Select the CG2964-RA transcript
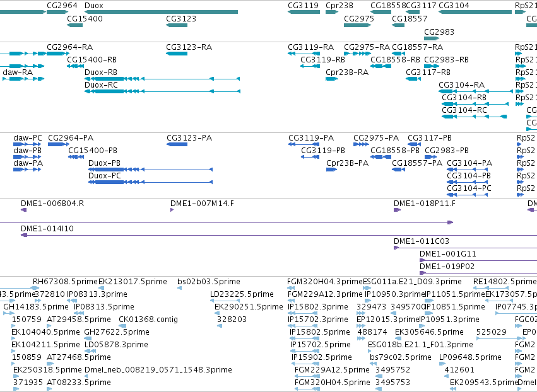 coord(58,54)
